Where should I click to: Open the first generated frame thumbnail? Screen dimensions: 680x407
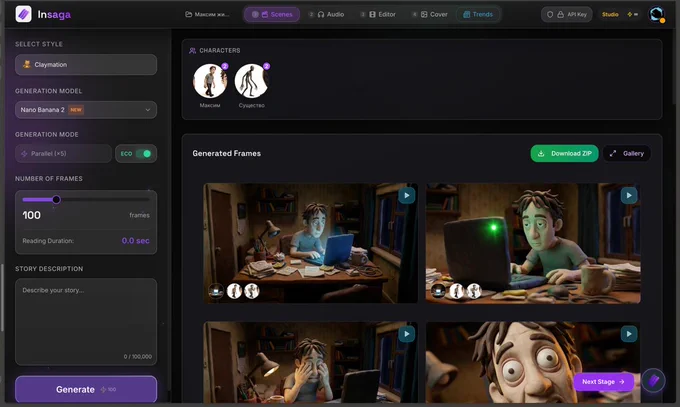point(311,243)
